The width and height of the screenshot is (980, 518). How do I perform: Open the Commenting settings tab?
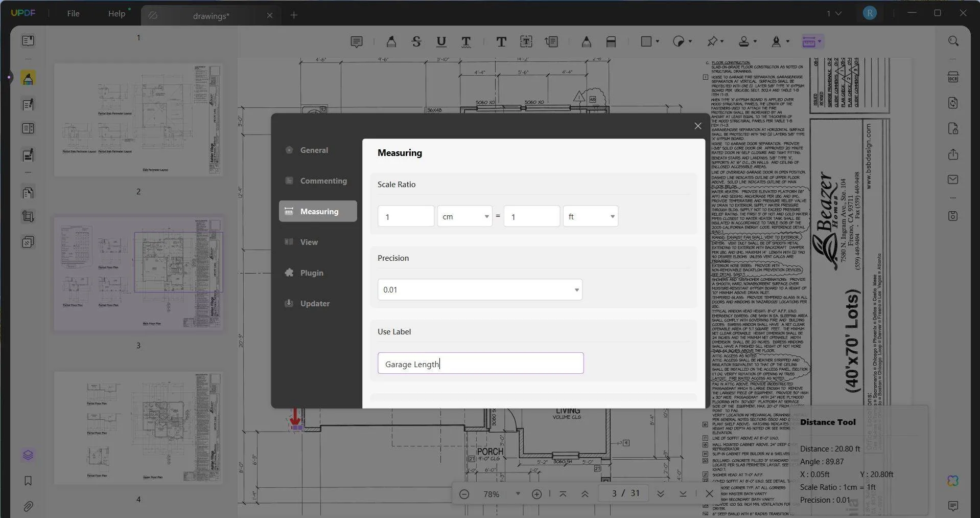click(318, 181)
